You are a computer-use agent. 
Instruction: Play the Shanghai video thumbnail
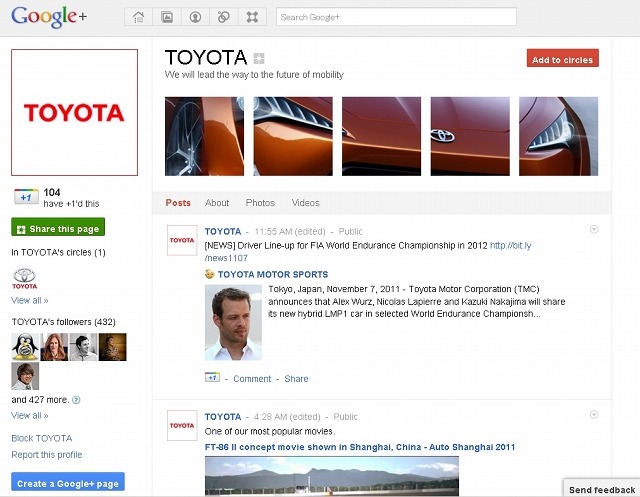[332, 476]
